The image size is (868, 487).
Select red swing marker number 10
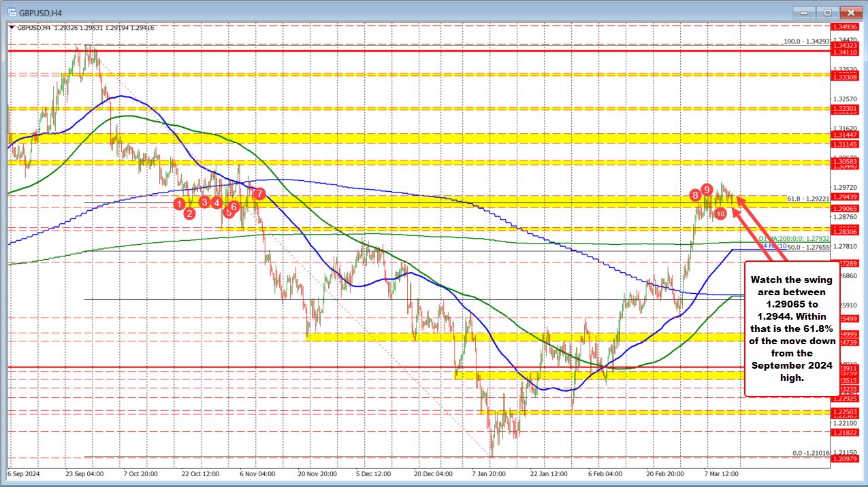(x=720, y=213)
